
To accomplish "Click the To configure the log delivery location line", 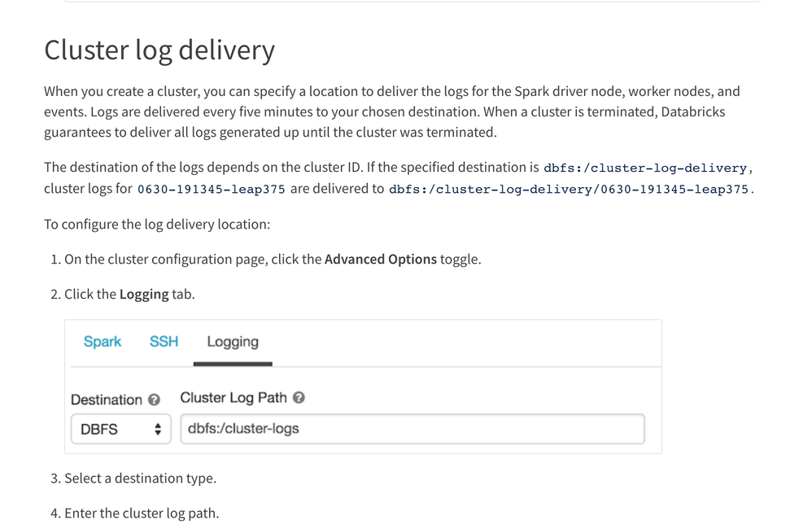I will tap(157, 224).
